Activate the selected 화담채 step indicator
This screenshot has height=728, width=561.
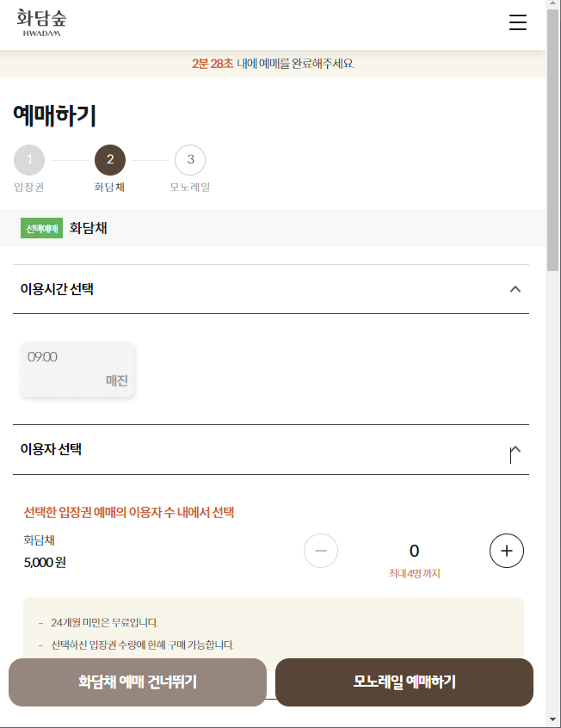[110, 160]
